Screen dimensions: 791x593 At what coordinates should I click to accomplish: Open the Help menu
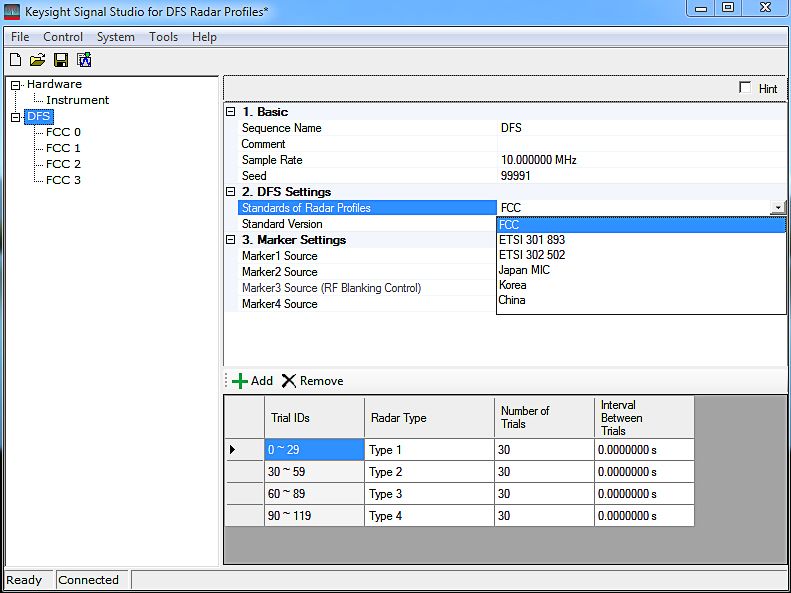(x=204, y=37)
